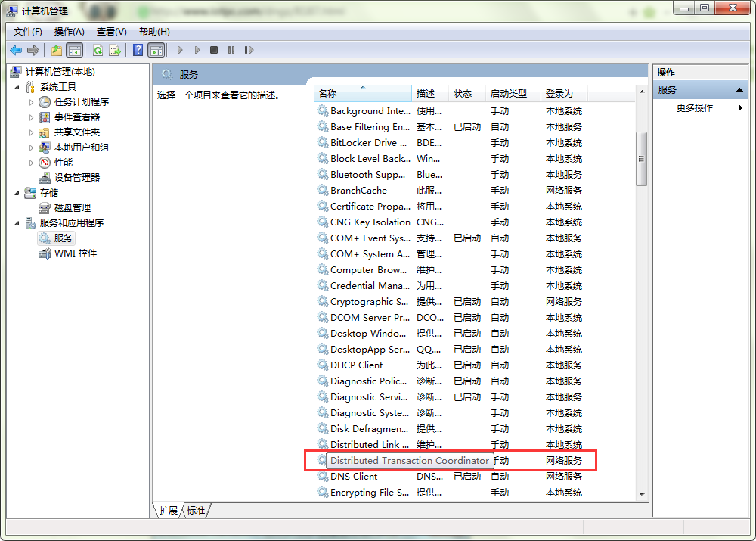The width and height of the screenshot is (756, 541).
Task: Click the Stop service square icon
Action: pos(214,50)
